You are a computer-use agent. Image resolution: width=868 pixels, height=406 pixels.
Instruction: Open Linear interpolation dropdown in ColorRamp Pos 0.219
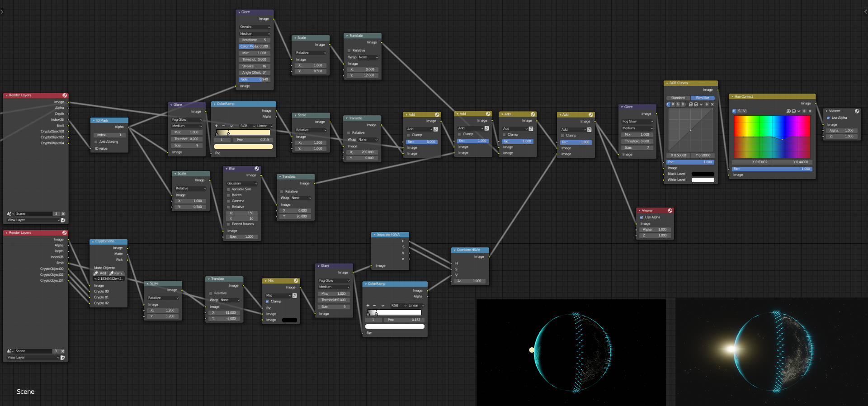[x=265, y=126]
